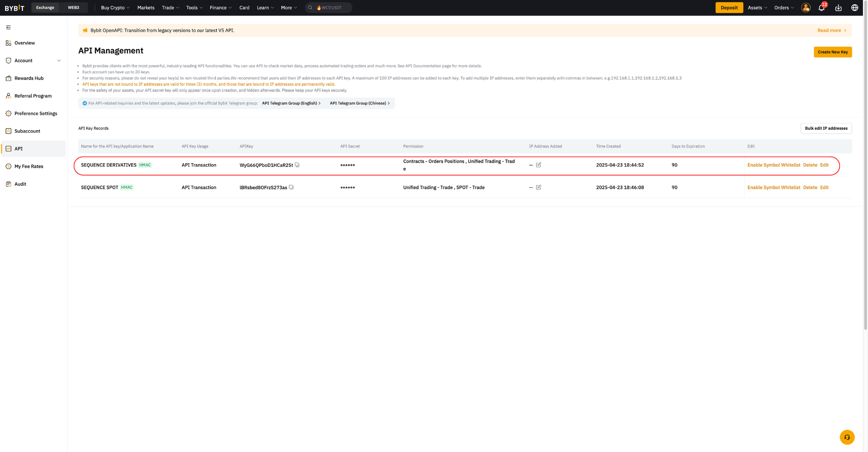Click the Days to Expiration header

pyautogui.click(x=688, y=146)
